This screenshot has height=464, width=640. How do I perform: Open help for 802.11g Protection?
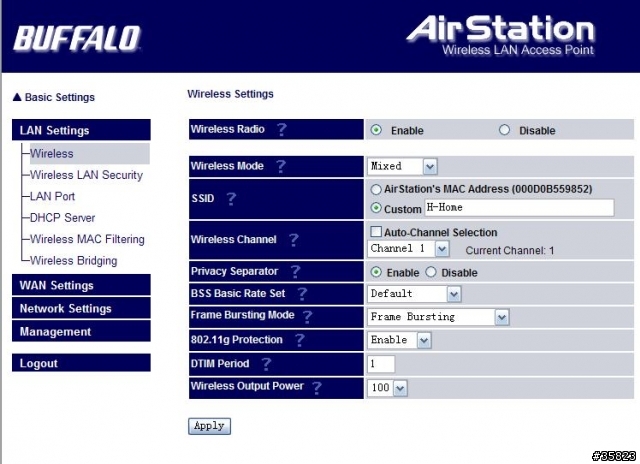(300, 340)
